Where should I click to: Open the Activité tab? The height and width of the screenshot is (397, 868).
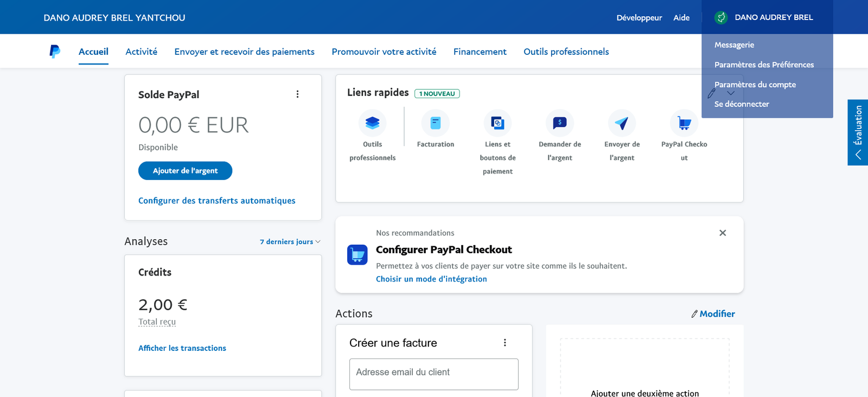[142, 52]
